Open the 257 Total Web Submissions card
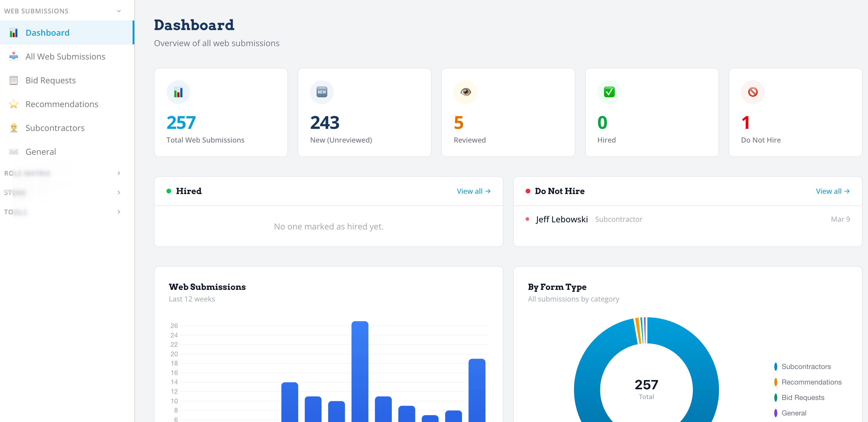Image resolution: width=868 pixels, height=422 pixels. (x=221, y=112)
